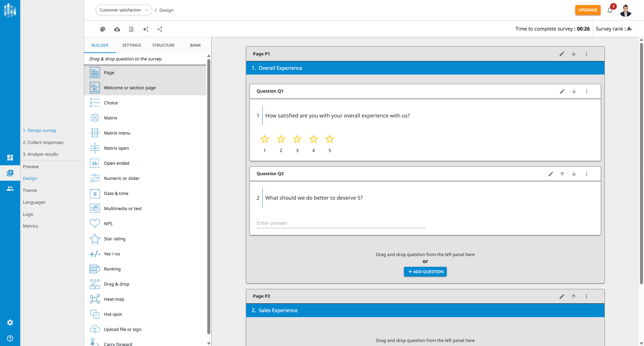Open the help icon in sidebar
Viewport: 644px width, 346px height.
(10, 338)
